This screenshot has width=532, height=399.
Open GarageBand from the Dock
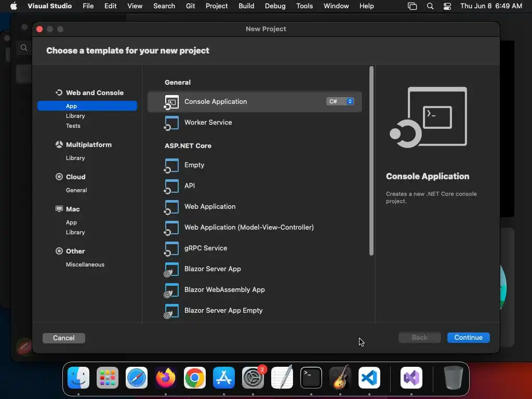point(340,378)
